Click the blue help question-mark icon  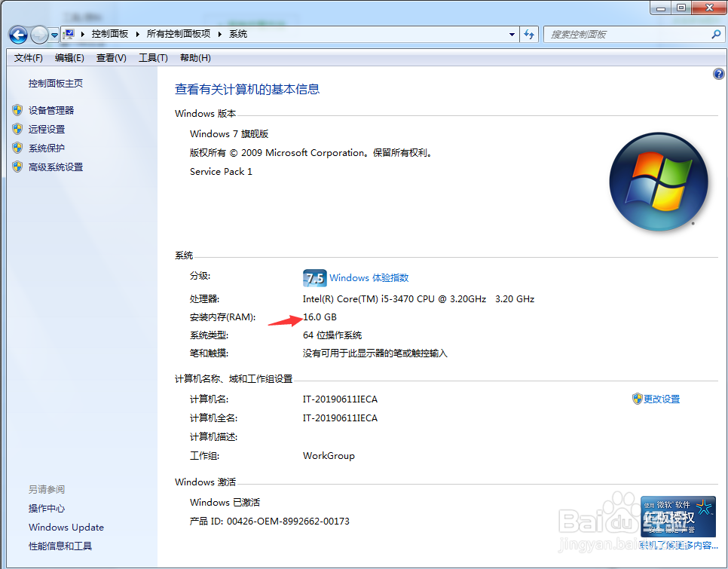[718, 74]
